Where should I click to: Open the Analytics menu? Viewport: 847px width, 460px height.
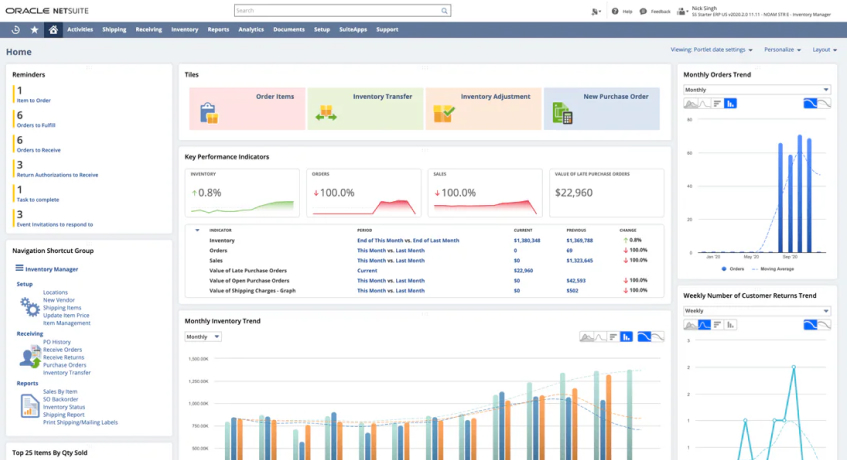pyautogui.click(x=251, y=30)
